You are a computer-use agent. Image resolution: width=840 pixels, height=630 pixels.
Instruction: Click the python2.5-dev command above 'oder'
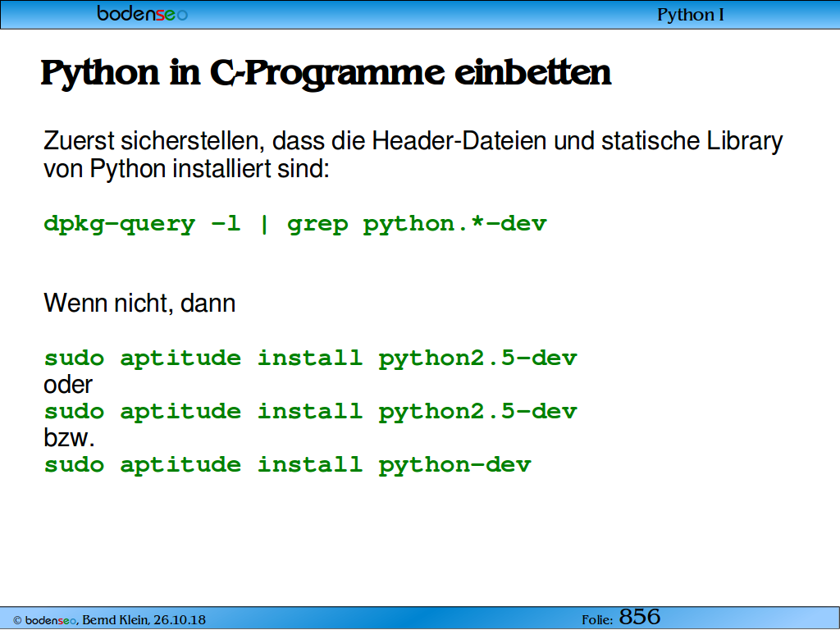pyautogui.click(x=311, y=358)
